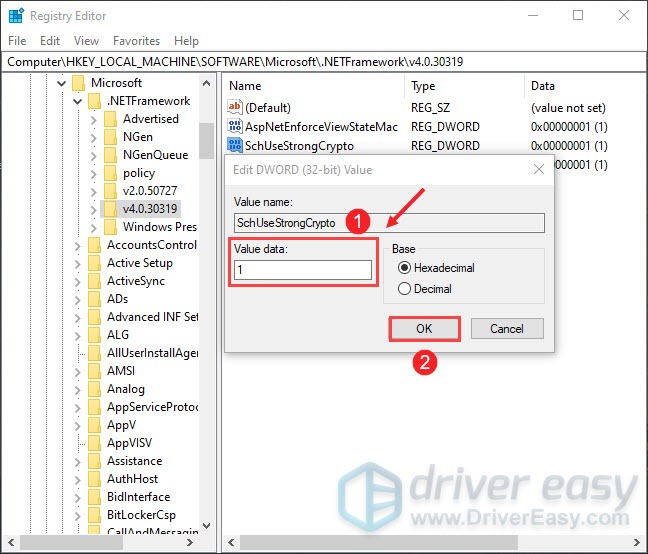Open the File menu

point(17,41)
